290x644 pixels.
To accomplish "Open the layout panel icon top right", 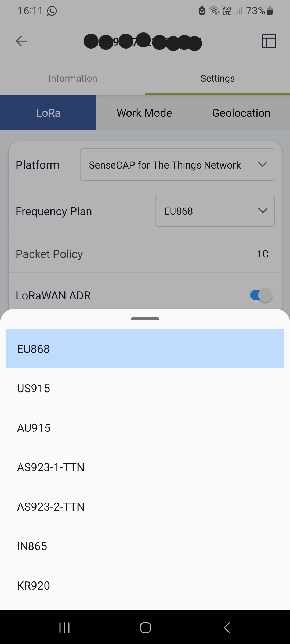I will coord(269,41).
